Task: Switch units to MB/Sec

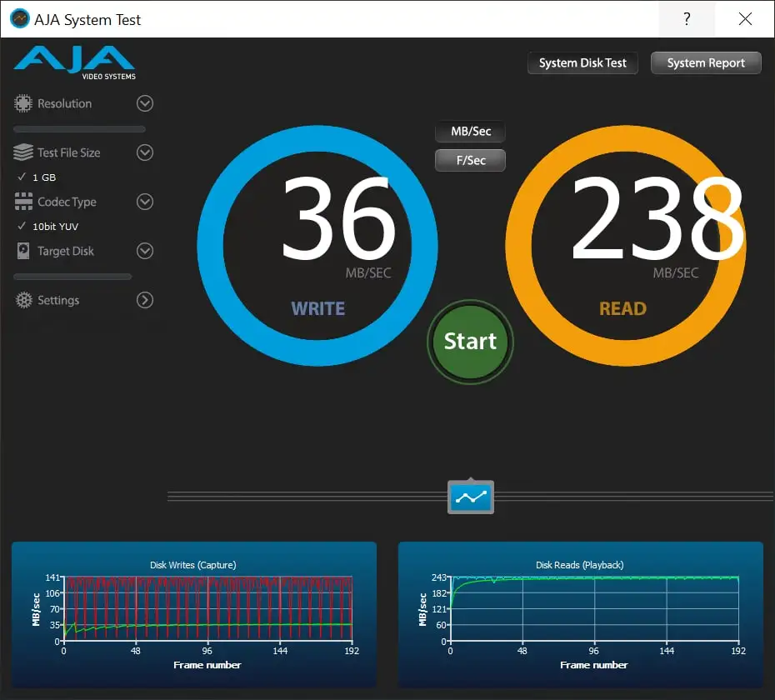Action: click(x=471, y=132)
